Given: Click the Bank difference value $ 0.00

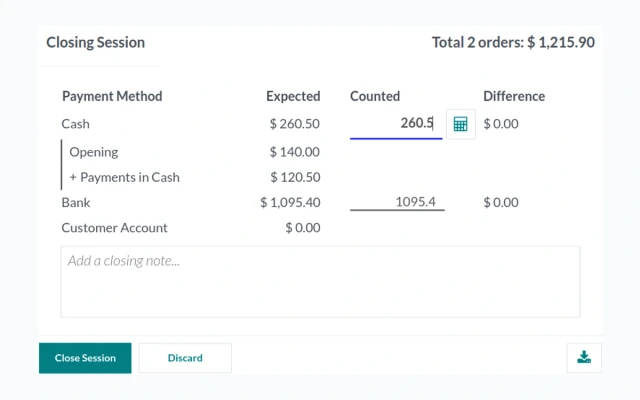Looking at the screenshot, I should tap(501, 202).
